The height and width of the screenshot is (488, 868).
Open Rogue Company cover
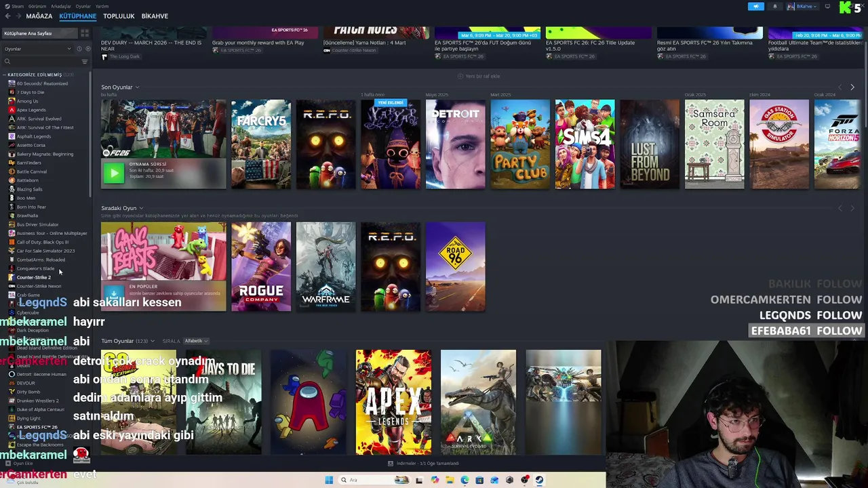pos(261,267)
